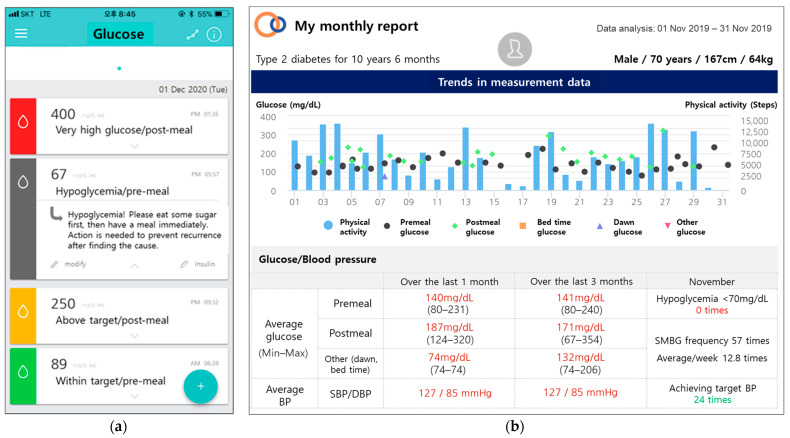Open the hamburger menu in Glucose app
Screen dimensions: 790x438
(21, 34)
